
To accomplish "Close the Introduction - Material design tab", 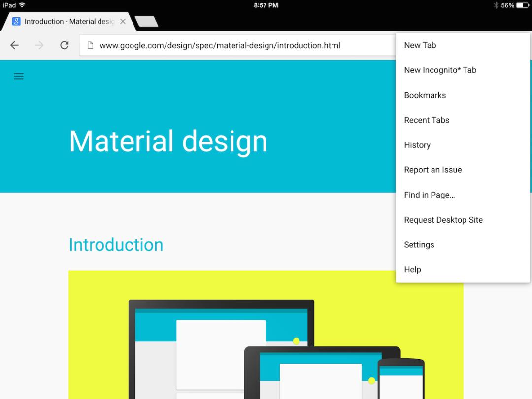I will pyautogui.click(x=123, y=22).
